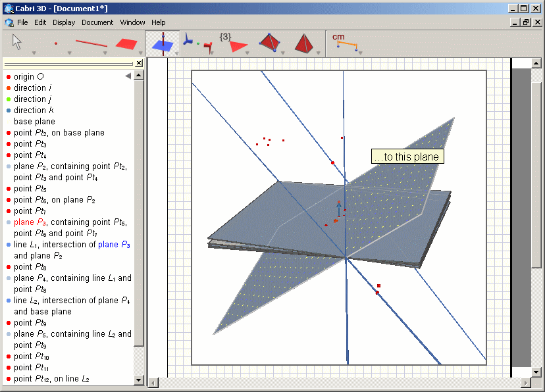The width and height of the screenshot is (545, 392).
Task: Collapse the description panel using its left-pointing triangle
Action: (129, 75)
